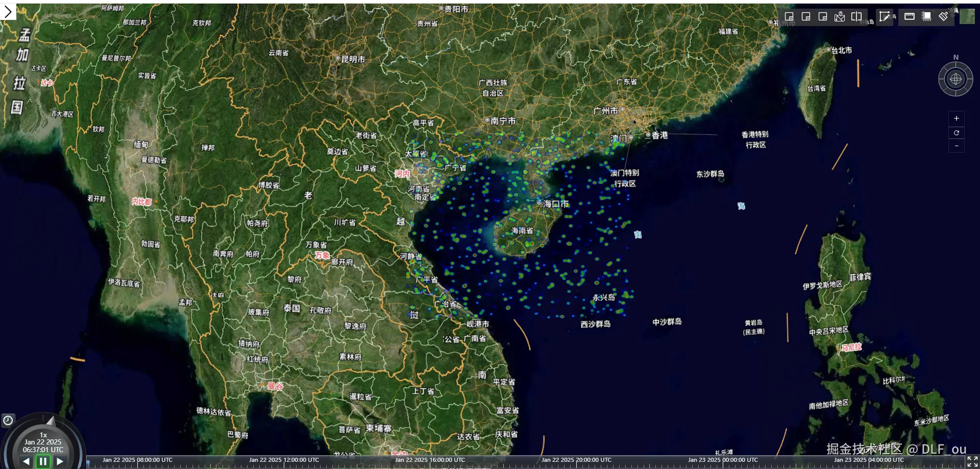Click the 贵阳市 city label
The width and height of the screenshot is (980, 469).
coord(456,9)
